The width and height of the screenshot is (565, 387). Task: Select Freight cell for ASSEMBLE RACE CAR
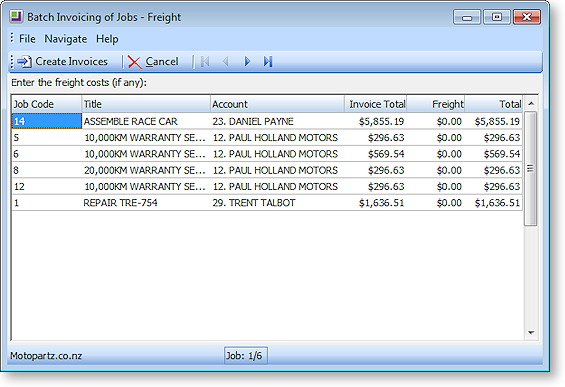436,121
